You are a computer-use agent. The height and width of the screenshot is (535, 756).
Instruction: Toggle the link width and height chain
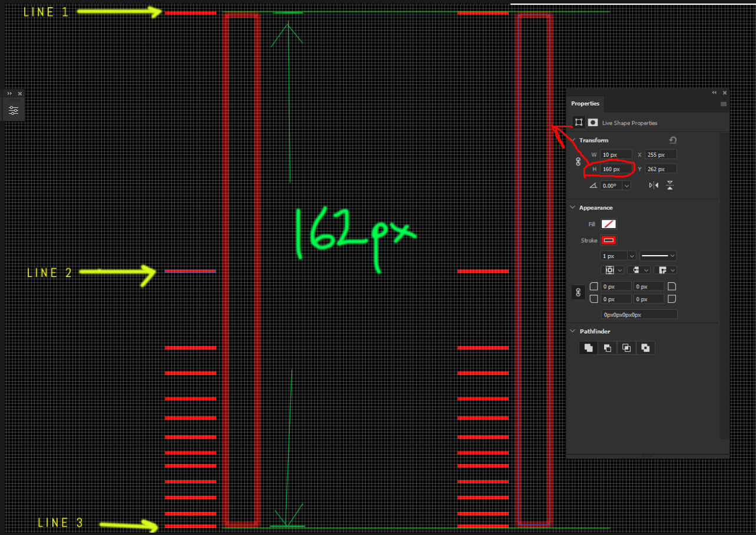coord(578,161)
